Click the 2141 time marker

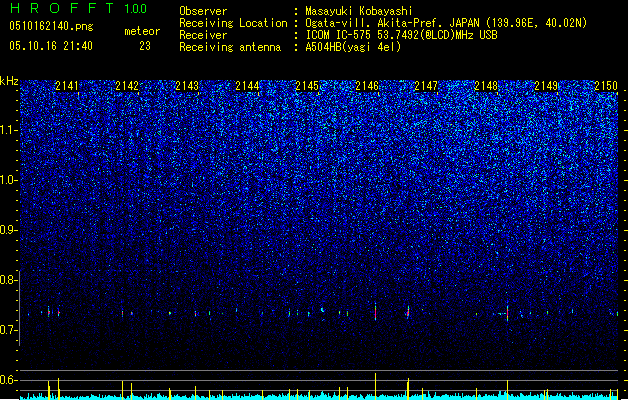[67, 86]
